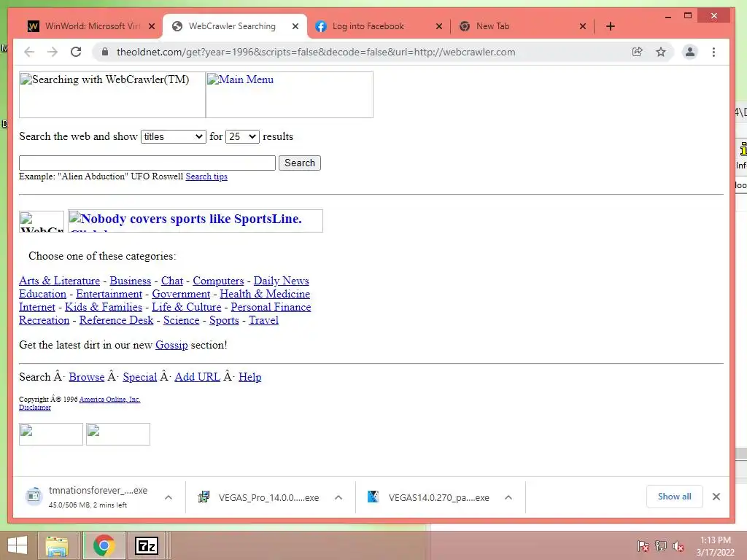Open Sports category
The image size is (747, 560).
224,321
